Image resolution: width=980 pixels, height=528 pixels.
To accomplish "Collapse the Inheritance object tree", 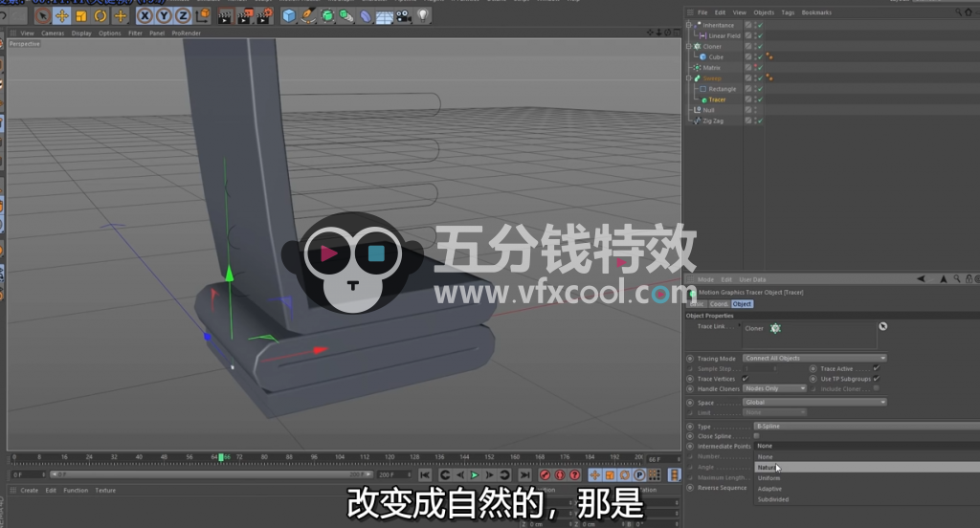I will tap(689, 25).
